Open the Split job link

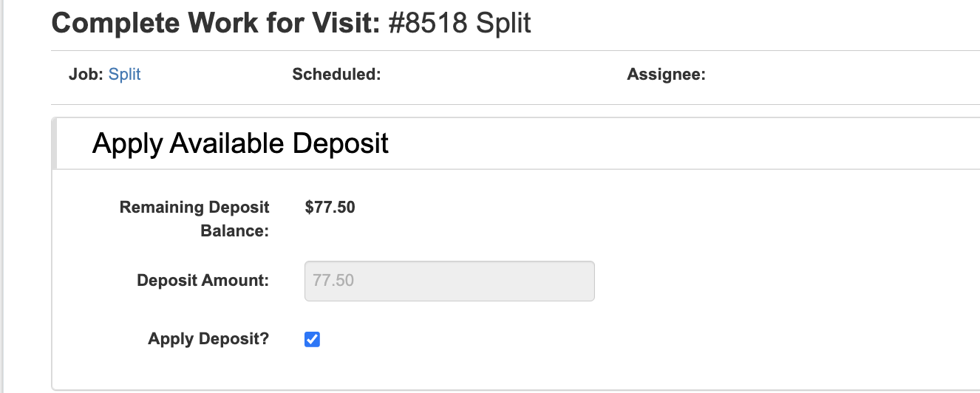click(124, 75)
